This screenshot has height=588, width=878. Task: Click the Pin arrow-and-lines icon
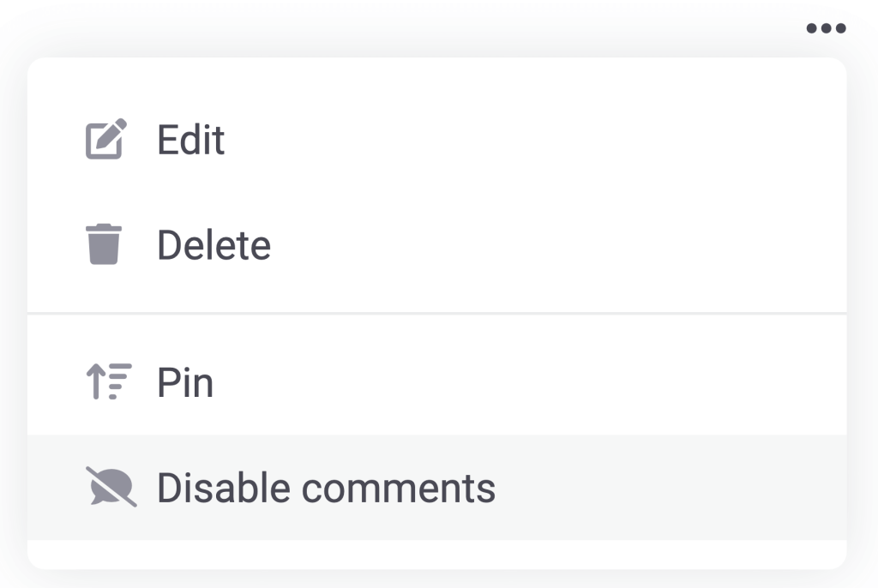click(109, 381)
